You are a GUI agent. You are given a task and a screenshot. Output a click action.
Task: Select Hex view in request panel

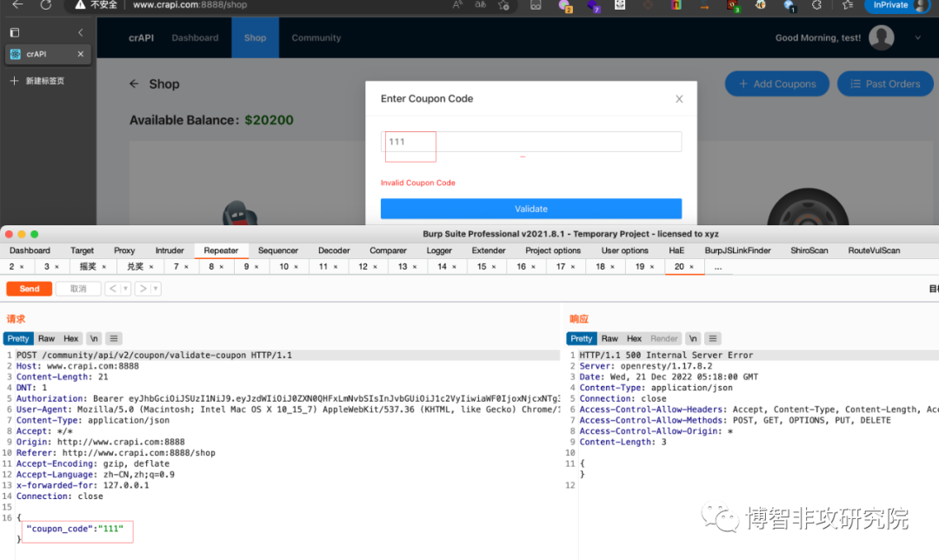pyautogui.click(x=70, y=338)
